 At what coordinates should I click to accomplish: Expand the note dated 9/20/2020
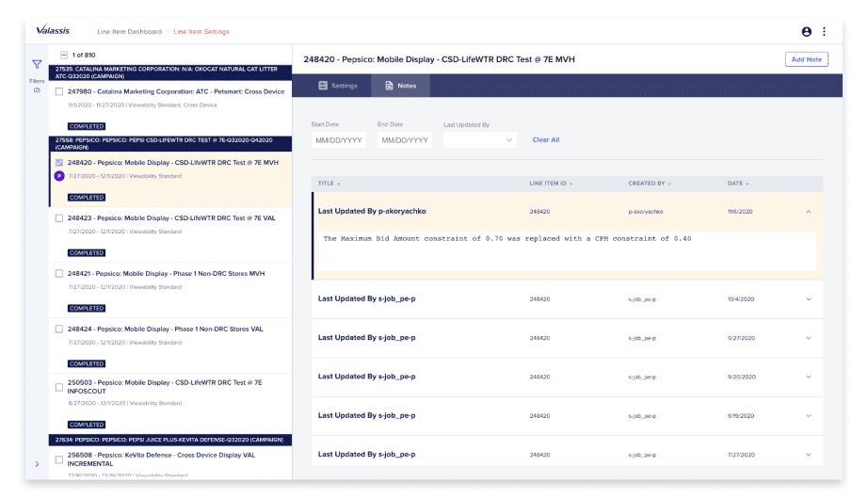click(808, 377)
